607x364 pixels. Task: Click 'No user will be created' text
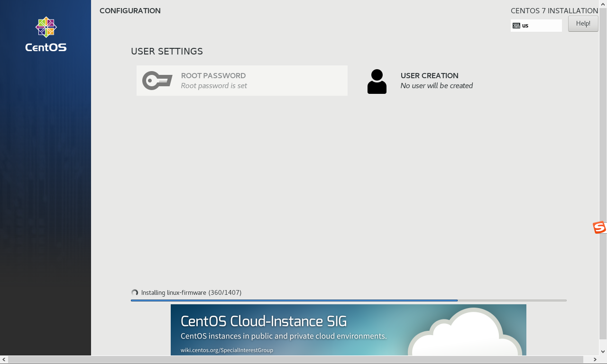(437, 86)
